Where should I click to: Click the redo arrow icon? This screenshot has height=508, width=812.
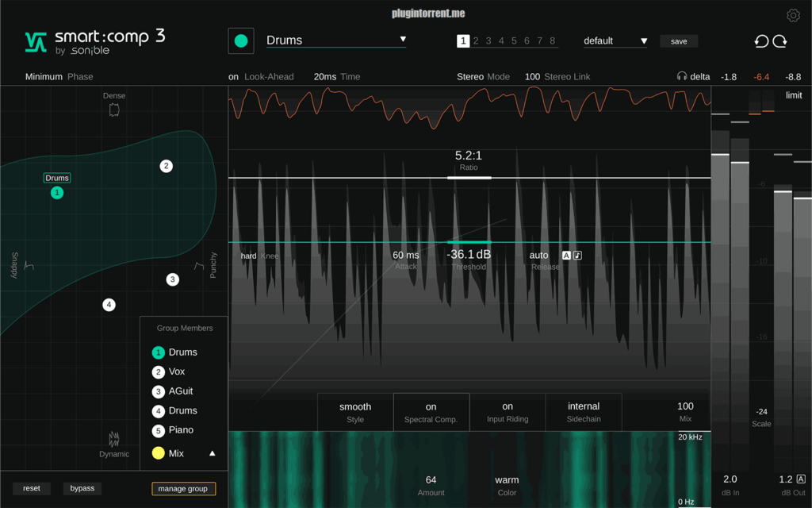(780, 41)
